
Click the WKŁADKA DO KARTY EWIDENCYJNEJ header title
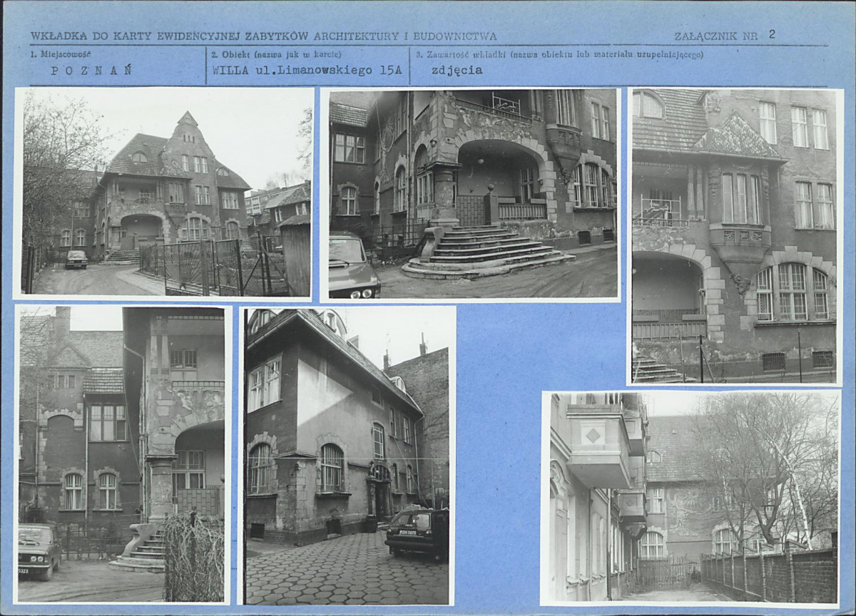[x=263, y=36]
